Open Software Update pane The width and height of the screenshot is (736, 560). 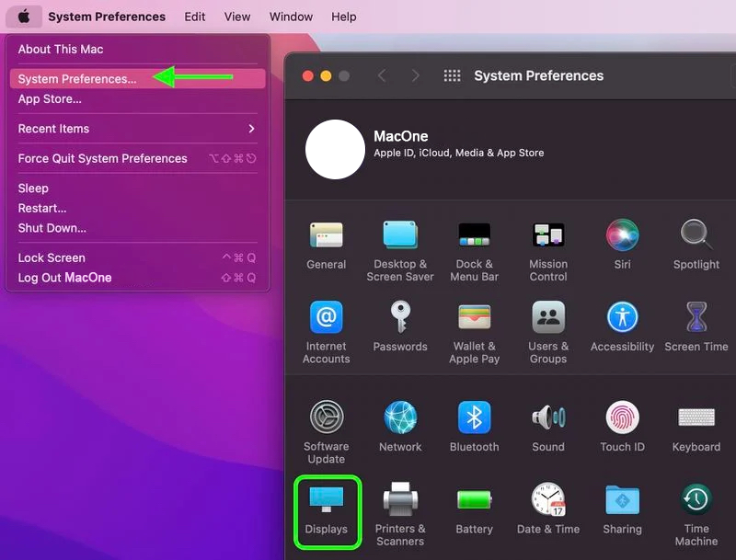click(x=327, y=432)
